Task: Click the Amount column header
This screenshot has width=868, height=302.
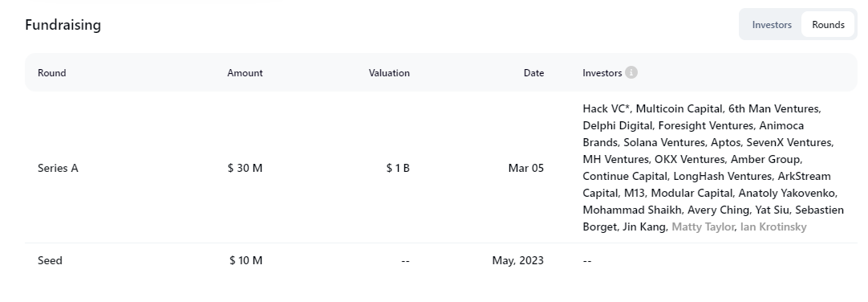Action: click(x=245, y=72)
